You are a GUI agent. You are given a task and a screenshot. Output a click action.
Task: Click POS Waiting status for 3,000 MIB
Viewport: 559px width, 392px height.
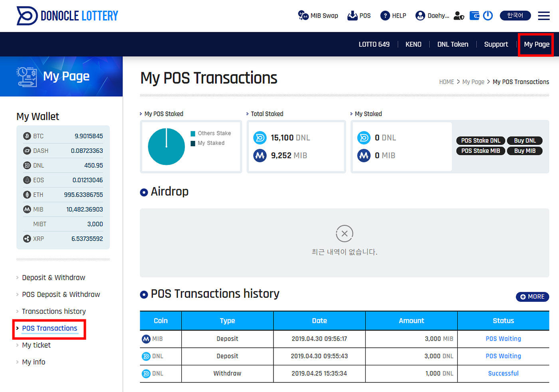[503, 339]
